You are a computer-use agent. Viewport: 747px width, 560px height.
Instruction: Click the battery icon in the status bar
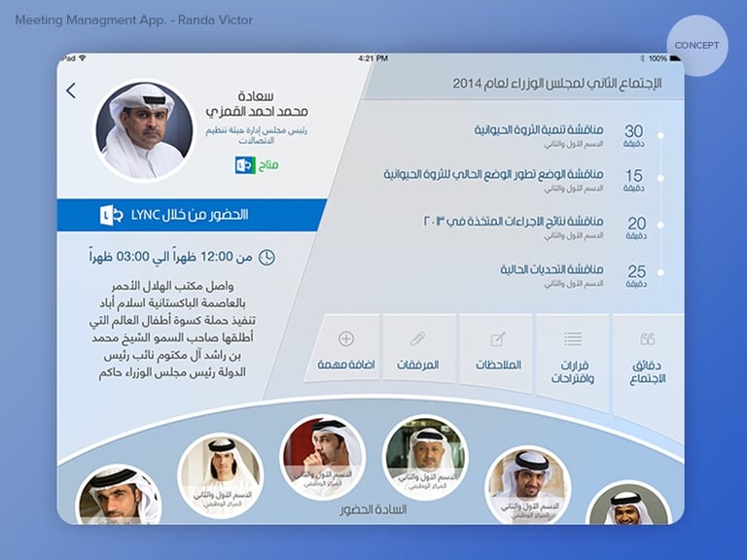676,58
